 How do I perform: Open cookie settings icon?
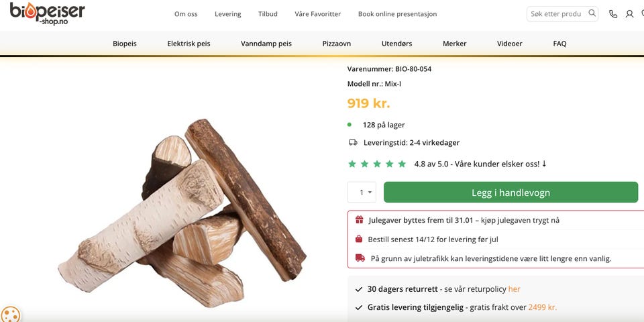point(10,314)
